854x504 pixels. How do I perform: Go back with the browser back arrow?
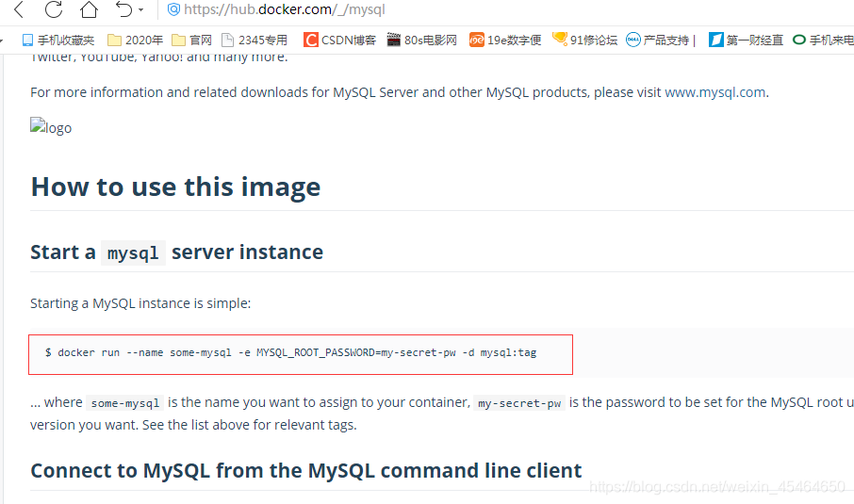point(19,9)
